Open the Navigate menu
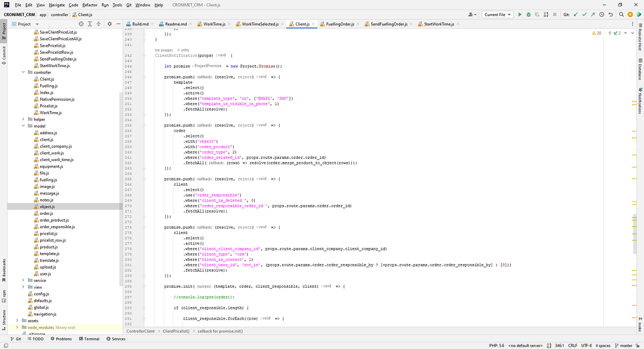This screenshot has height=349, width=644. pyautogui.click(x=57, y=5)
